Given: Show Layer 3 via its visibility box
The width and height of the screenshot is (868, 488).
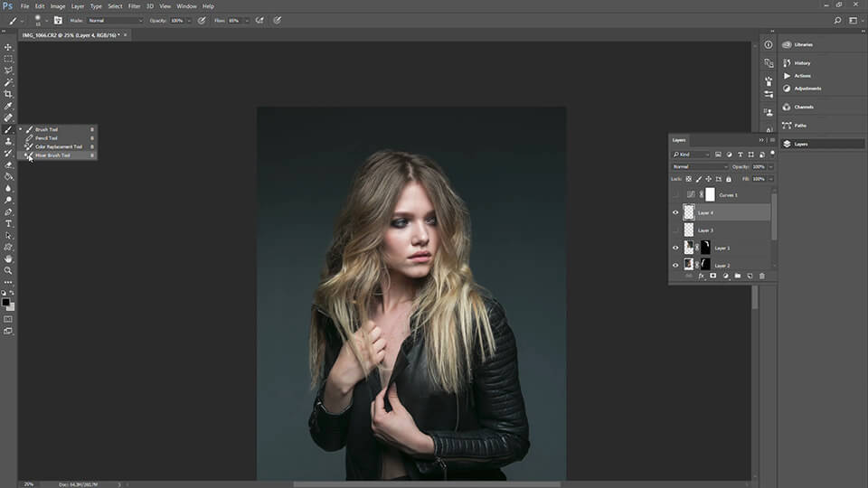Looking at the screenshot, I should pyautogui.click(x=675, y=230).
